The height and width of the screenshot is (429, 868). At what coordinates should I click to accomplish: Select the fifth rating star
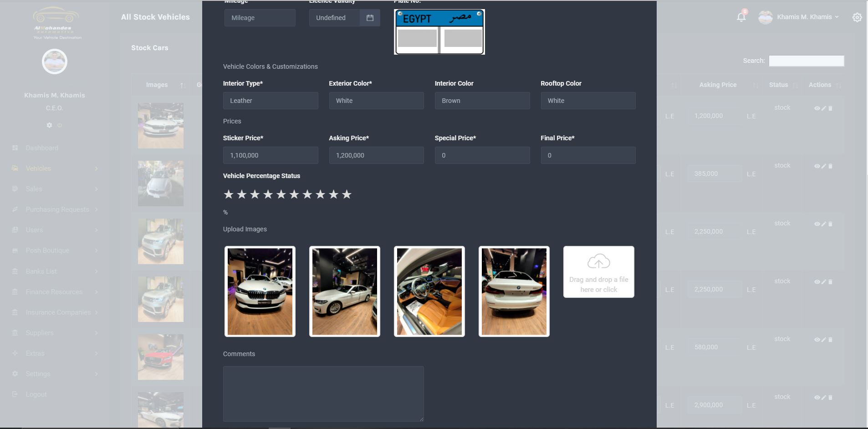pos(281,194)
